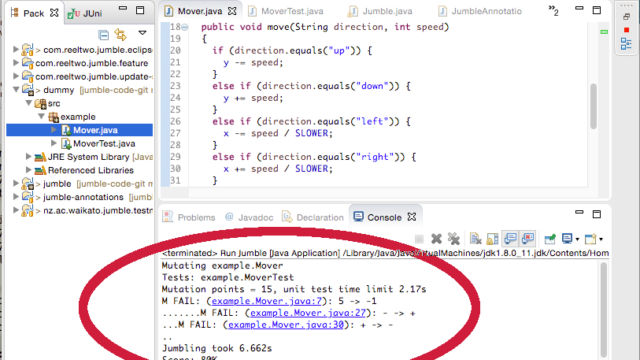Click the Display Selected Console icon
Screen dimensions: 640x360
coord(567,239)
